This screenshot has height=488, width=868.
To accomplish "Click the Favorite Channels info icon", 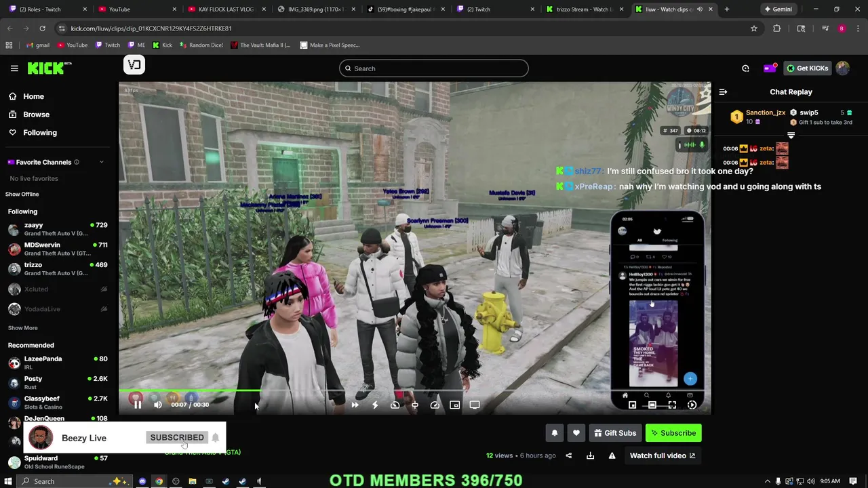I will tap(77, 162).
